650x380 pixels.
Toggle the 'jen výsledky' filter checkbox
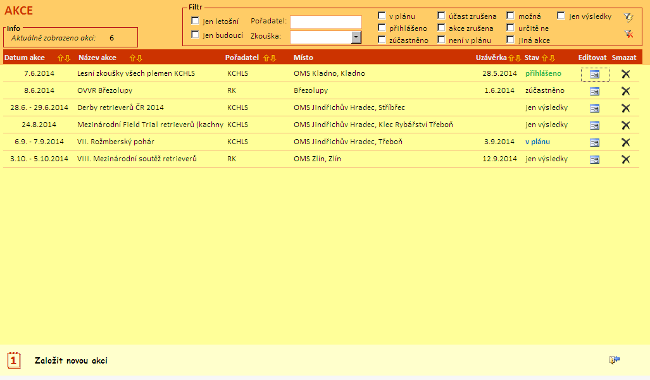pyautogui.click(x=561, y=15)
